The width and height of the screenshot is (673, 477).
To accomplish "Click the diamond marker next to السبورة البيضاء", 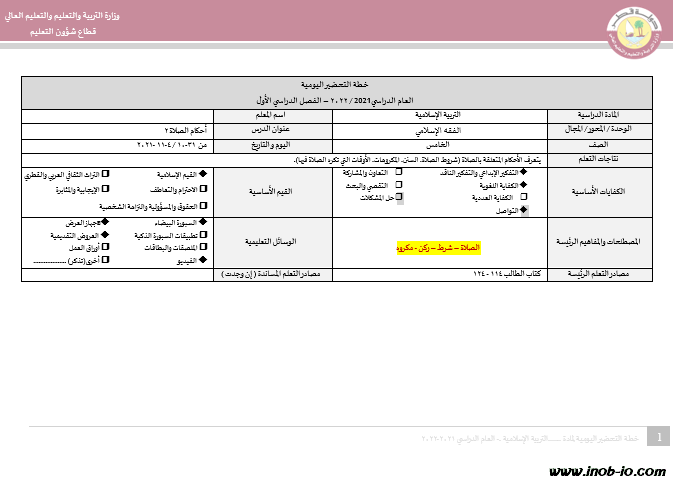I will pyautogui.click(x=203, y=222).
